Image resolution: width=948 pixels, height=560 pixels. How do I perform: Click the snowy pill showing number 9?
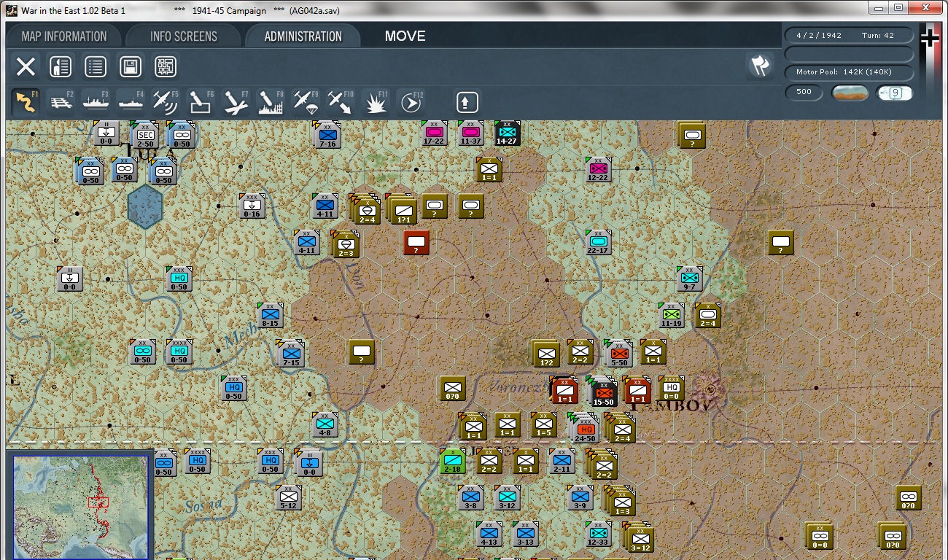[894, 93]
